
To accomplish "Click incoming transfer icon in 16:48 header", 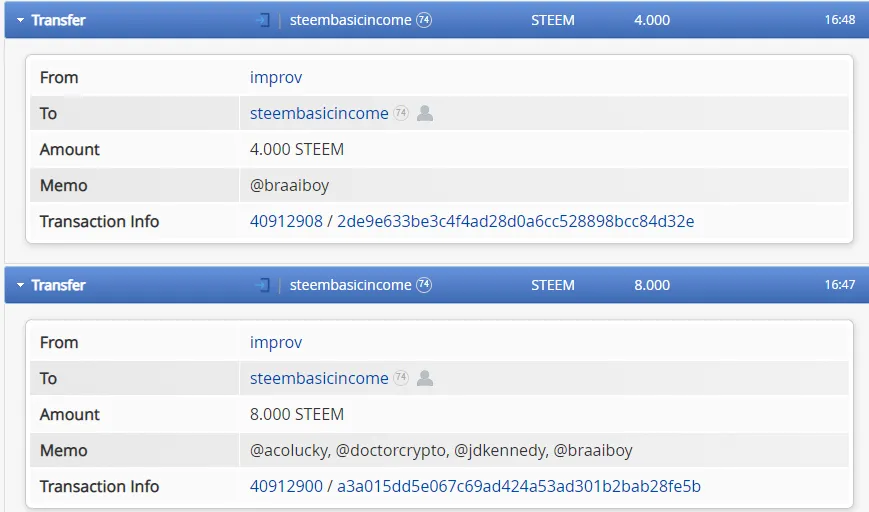I will coord(262,21).
